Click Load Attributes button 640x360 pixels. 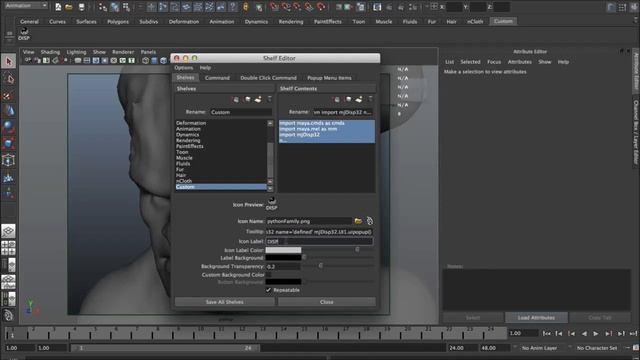click(536, 317)
